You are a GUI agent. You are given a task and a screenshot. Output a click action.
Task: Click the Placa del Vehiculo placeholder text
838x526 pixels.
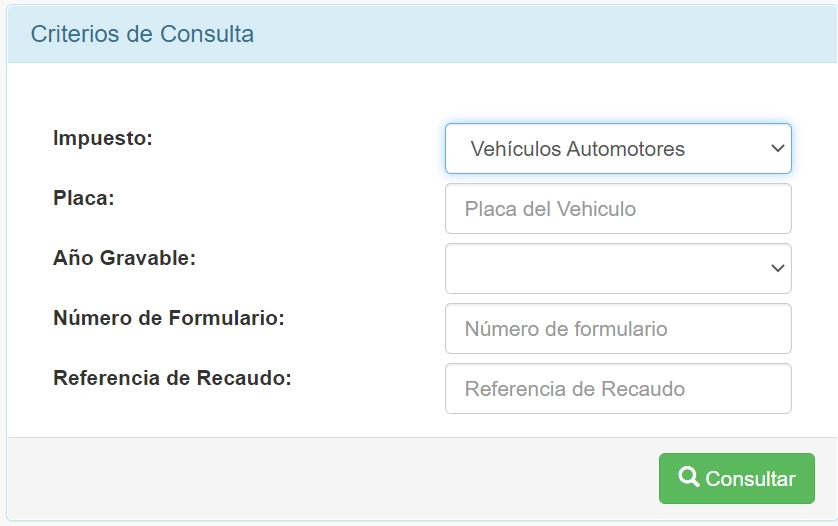(550, 209)
